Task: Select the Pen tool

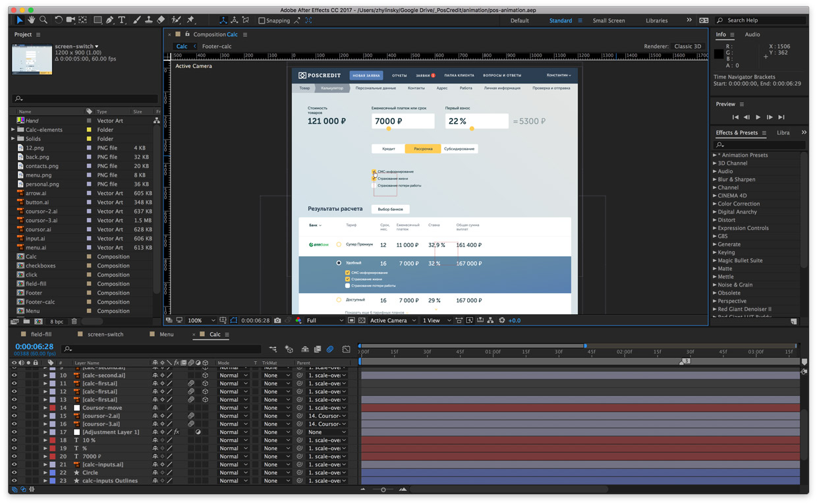Action: (x=109, y=20)
